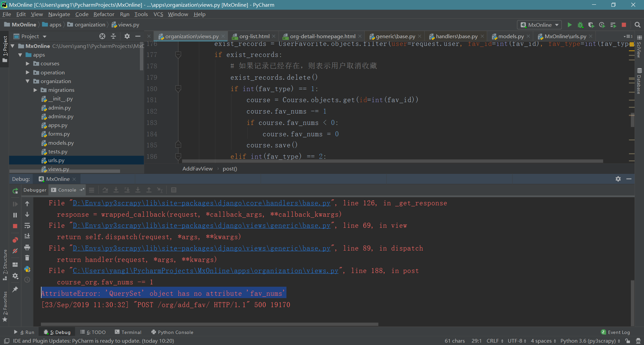Click warning marker in editor error stripe
This screenshot has width=644, height=345.
tap(632, 45)
